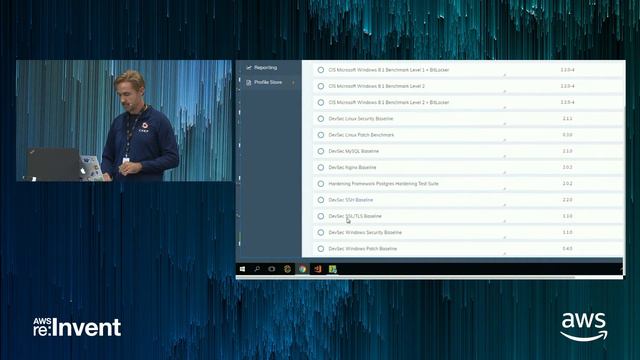Click 'CIS Microsoft Windows 8.1 Benchmark Level 2' profile name (no BitLocker)
Image resolution: width=640 pixels, height=360 pixels.
(376, 87)
